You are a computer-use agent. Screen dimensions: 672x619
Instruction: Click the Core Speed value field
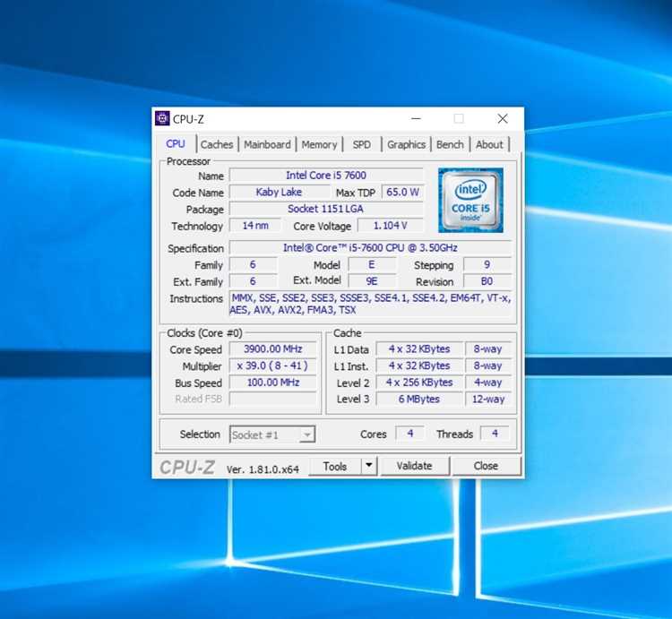coord(273,349)
